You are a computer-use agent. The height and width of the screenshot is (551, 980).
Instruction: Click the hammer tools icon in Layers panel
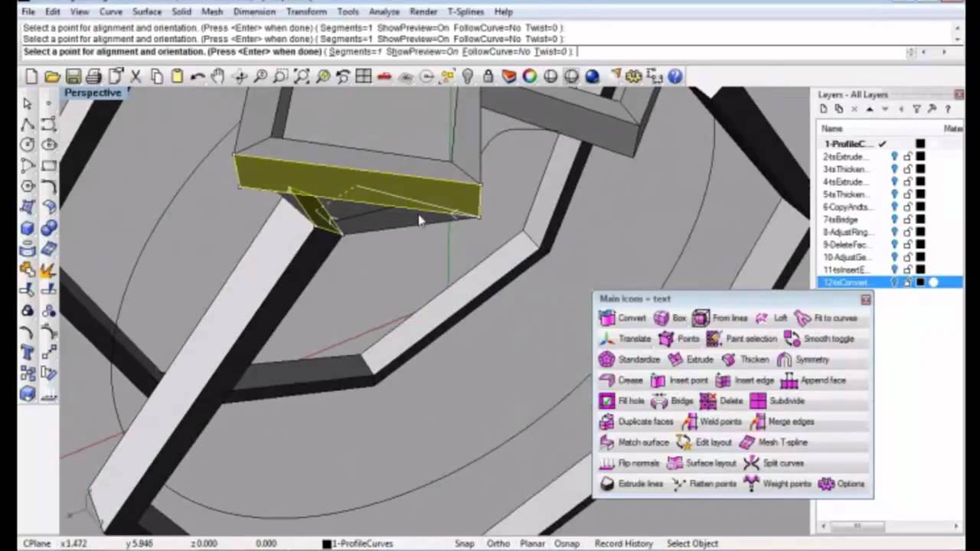click(x=932, y=109)
